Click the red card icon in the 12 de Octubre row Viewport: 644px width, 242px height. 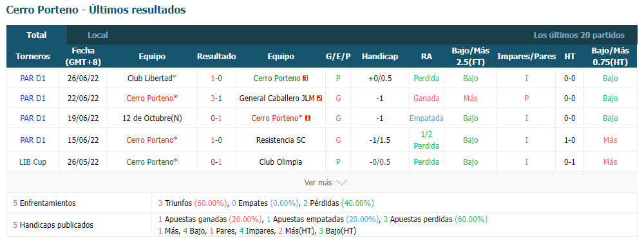point(308,118)
